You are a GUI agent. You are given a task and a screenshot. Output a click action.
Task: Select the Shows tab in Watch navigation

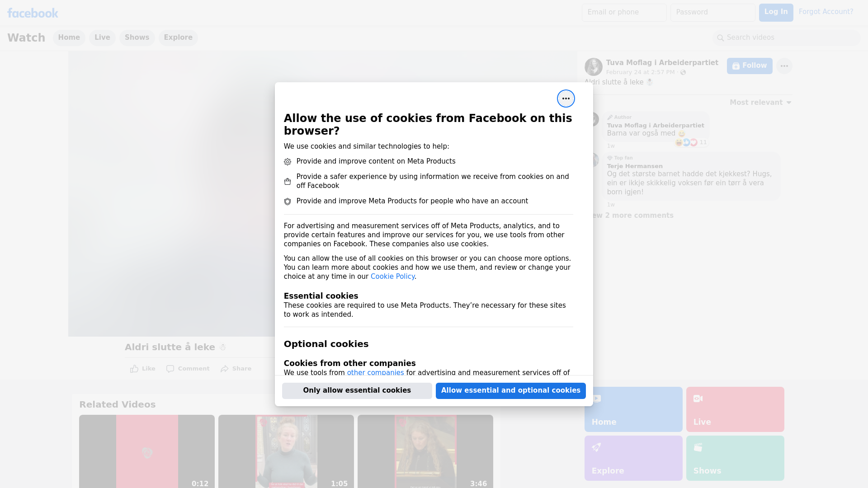coord(137,38)
